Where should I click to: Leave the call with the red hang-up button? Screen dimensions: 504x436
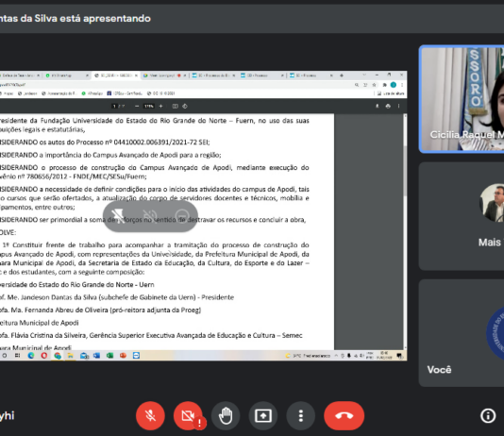(344, 415)
